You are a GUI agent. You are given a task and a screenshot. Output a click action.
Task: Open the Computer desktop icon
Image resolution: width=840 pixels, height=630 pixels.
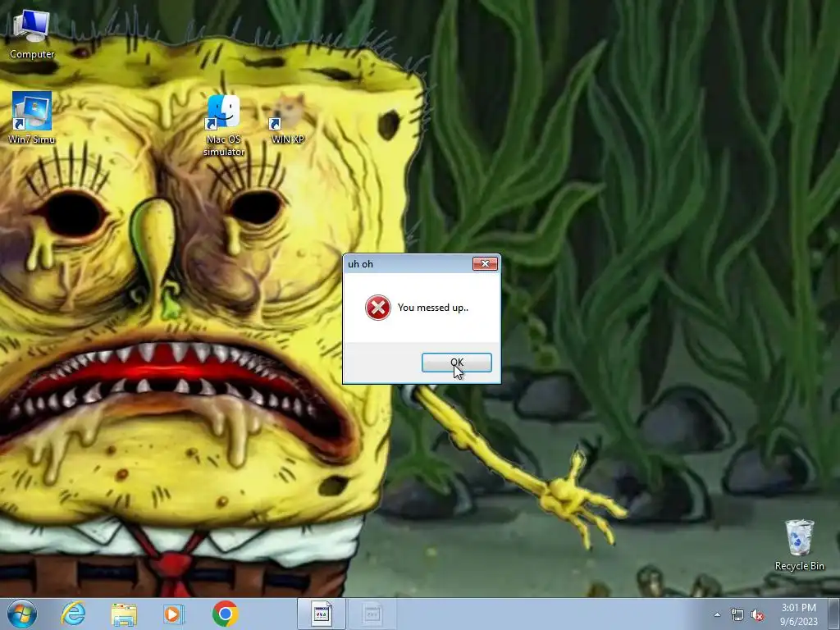[x=32, y=34]
